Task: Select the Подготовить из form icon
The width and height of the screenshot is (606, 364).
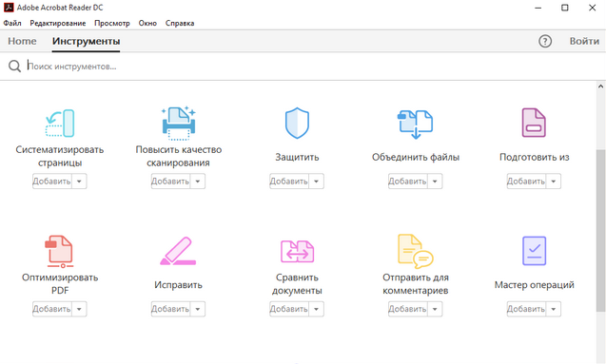Action: [534, 123]
